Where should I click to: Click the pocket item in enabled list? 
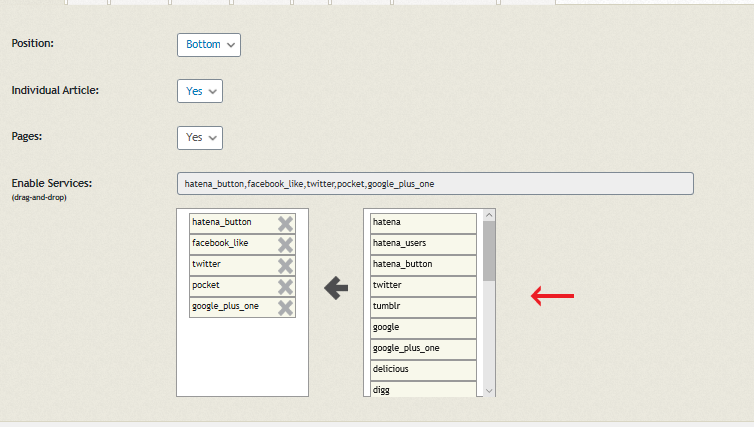[233, 286]
